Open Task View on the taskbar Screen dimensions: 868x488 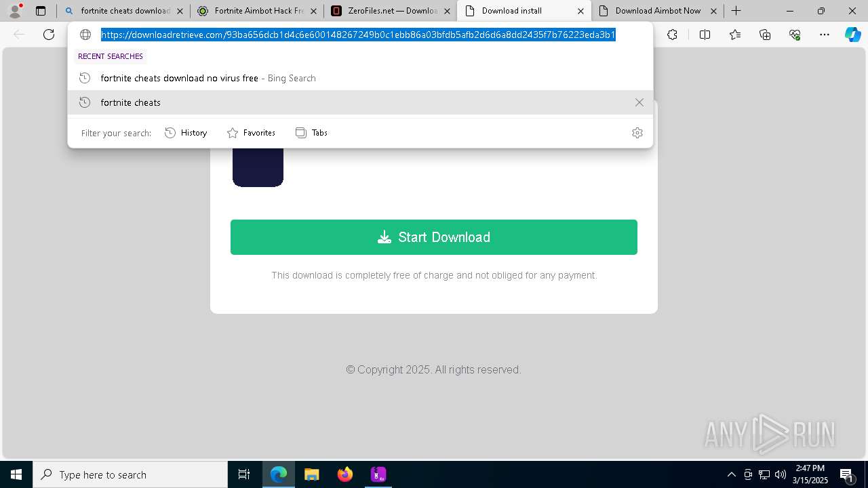244,474
